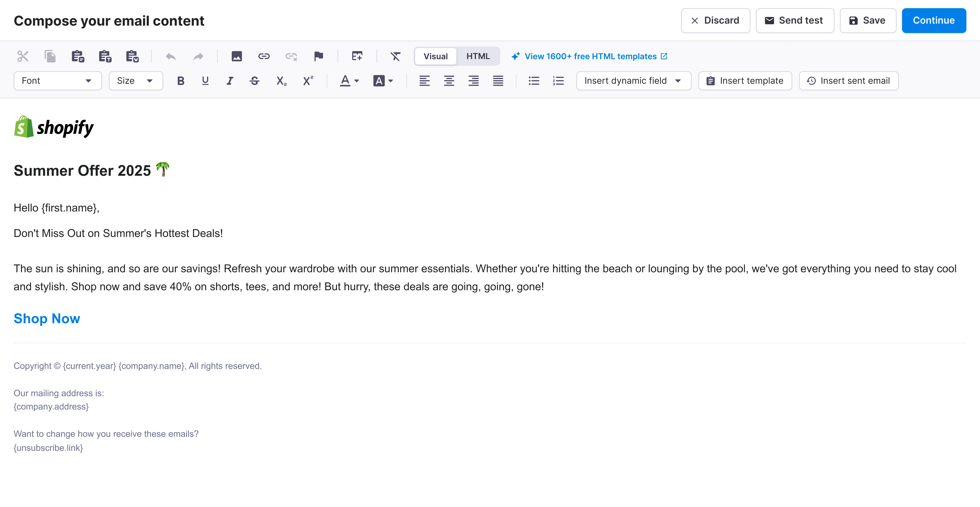This screenshot has height=507, width=980.
Task: Center align the text
Action: [449, 81]
